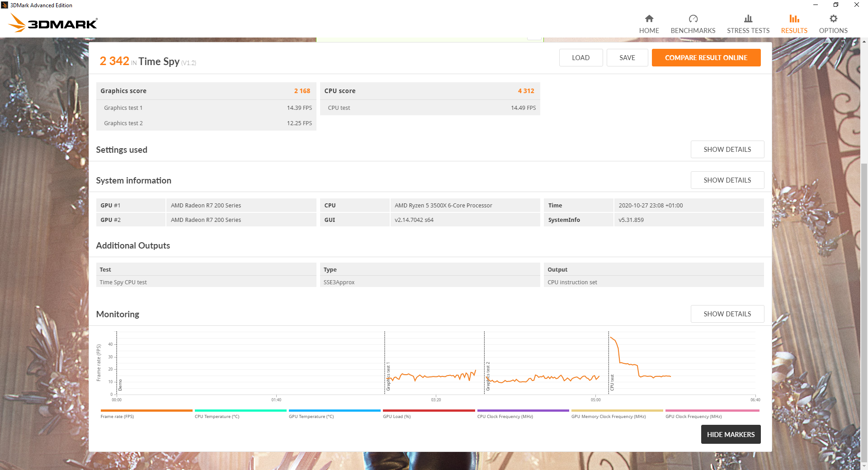Click scrollbar up arrow
868x470 pixels.
tap(864, 42)
